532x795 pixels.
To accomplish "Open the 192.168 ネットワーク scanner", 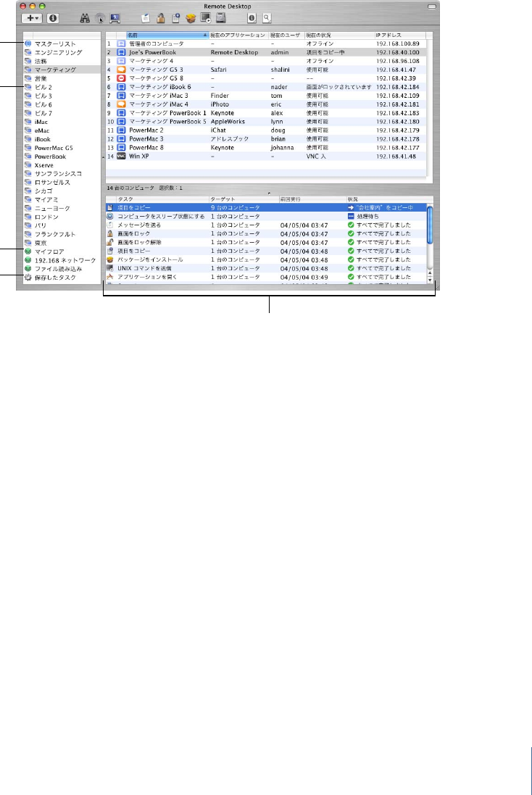I will tap(60, 260).
